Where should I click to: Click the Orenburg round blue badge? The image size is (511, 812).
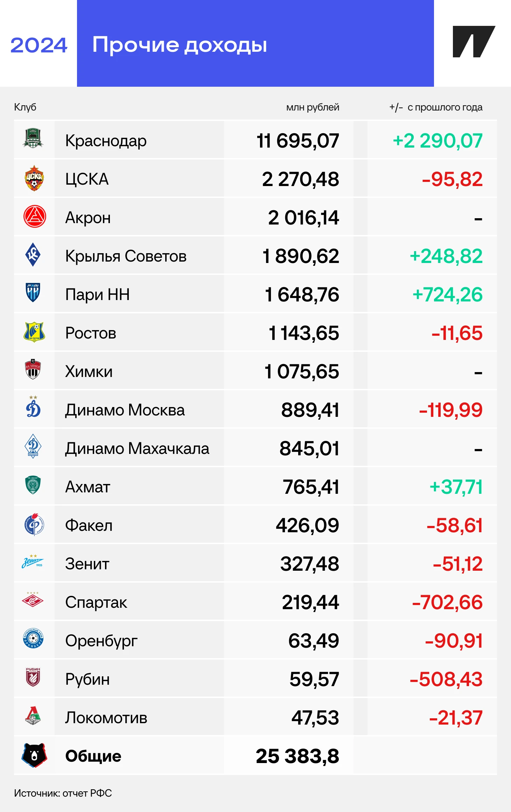click(33, 639)
